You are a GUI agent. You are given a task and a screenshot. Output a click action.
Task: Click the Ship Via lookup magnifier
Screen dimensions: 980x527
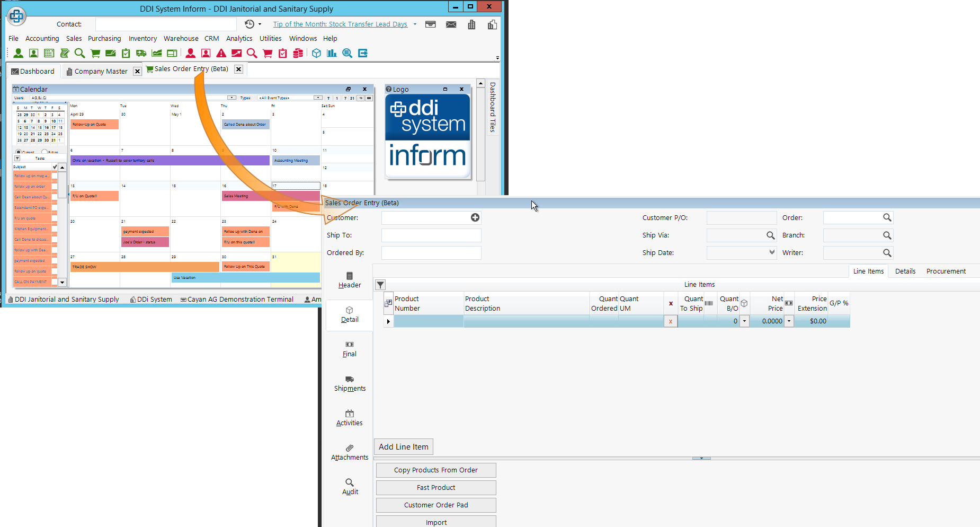click(771, 235)
